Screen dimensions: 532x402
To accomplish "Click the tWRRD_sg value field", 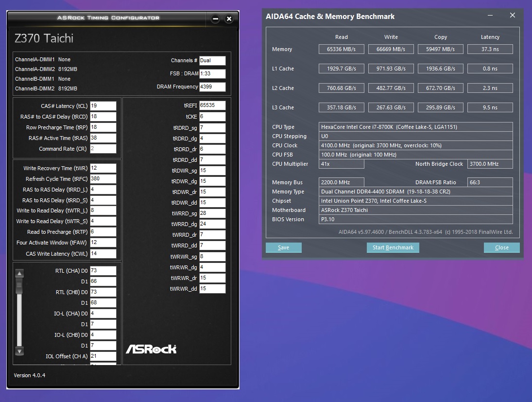I will point(212,213).
